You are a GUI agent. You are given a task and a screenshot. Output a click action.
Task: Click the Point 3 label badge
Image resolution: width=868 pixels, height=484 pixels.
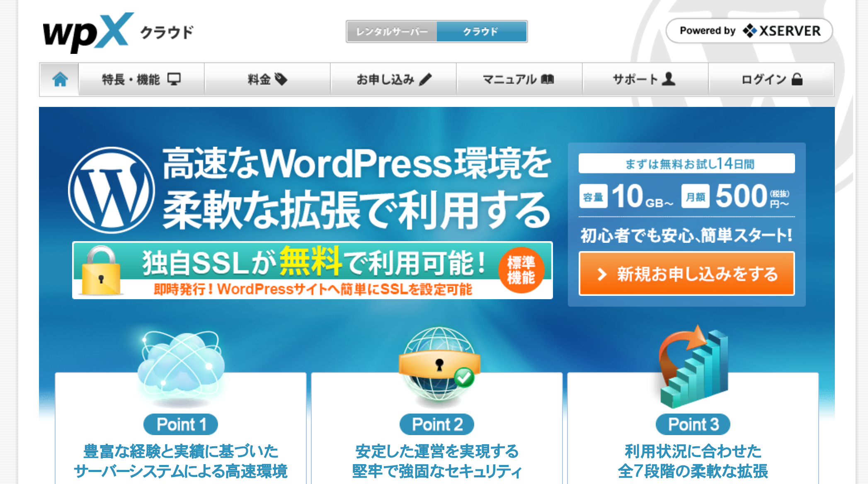(693, 424)
